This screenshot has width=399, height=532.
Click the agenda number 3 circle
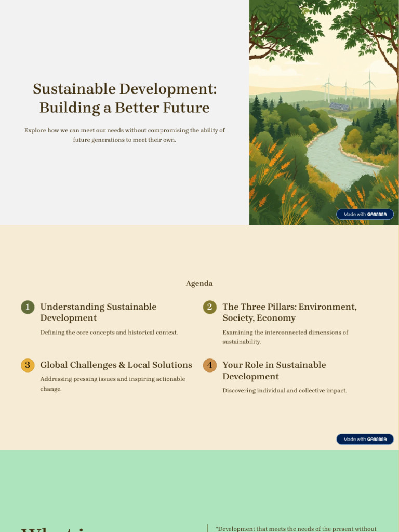tap(28, 365)
